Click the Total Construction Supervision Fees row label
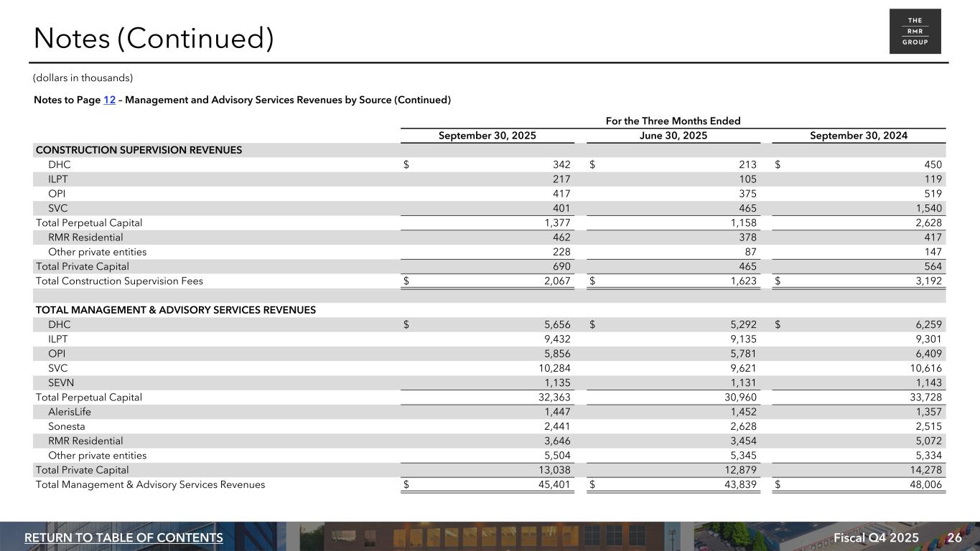 [119, 281]
